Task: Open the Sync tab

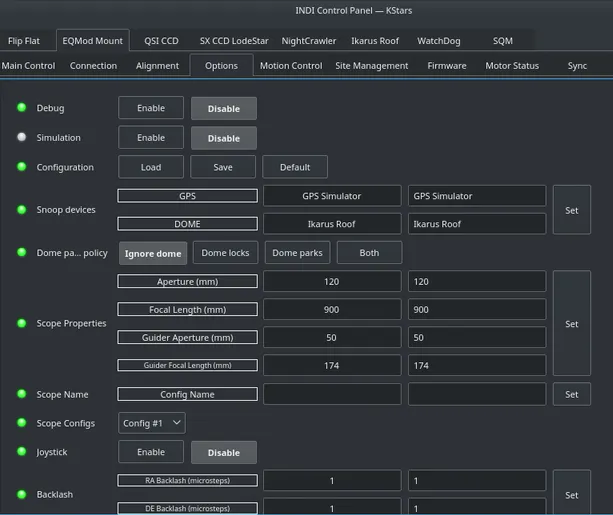Action: (577, 66)
